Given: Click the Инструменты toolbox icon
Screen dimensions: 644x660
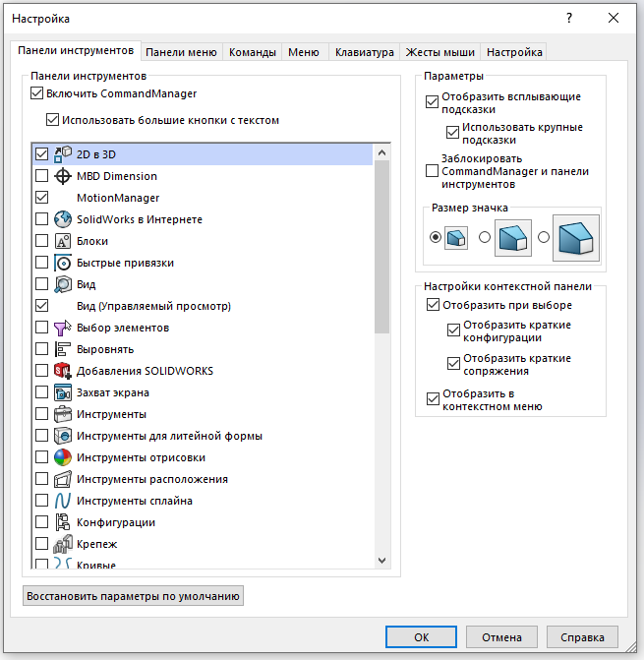Looking at the screenshot, I should (63, 414).
